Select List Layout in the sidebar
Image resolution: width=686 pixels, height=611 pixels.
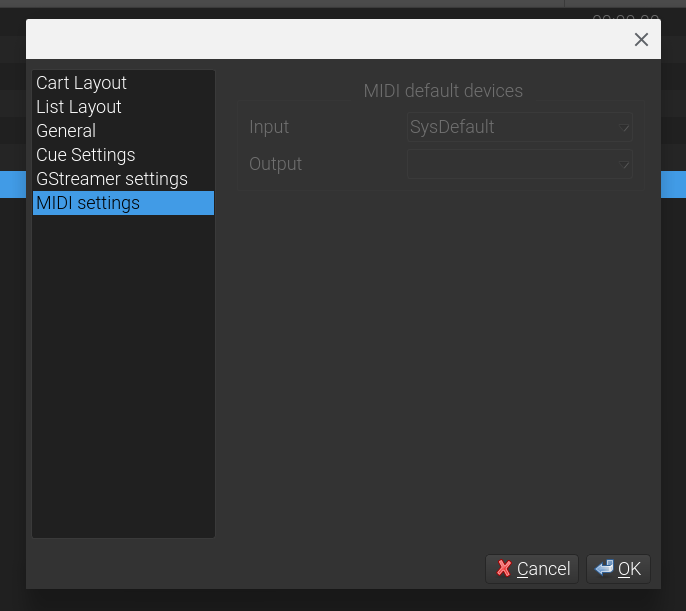click(x=123, y=107)
